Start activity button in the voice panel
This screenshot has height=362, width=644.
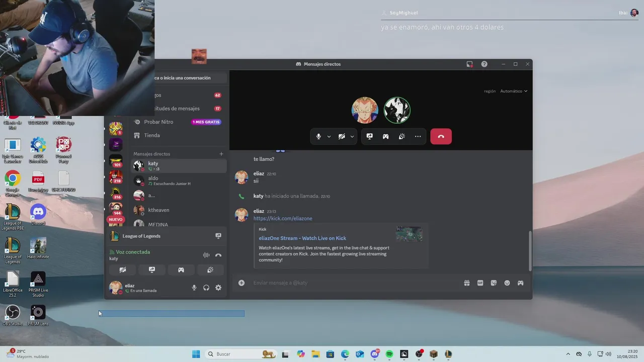(181, 270)
